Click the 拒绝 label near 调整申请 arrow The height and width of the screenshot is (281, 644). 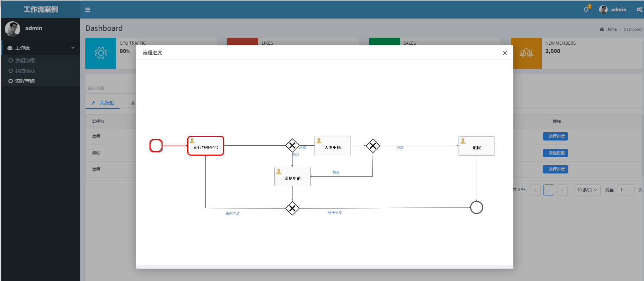point(336,172)
